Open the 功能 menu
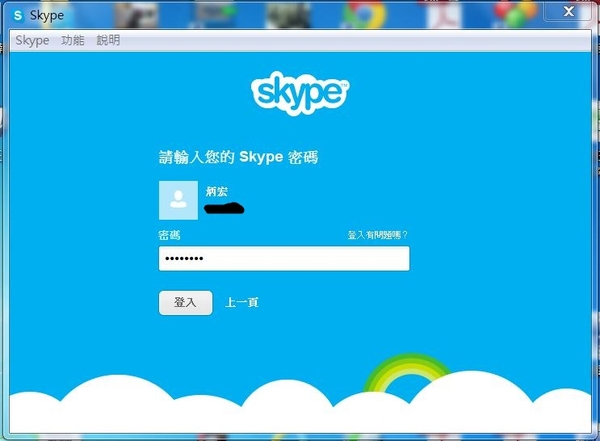Screen dimensions: 600x441 72,41
